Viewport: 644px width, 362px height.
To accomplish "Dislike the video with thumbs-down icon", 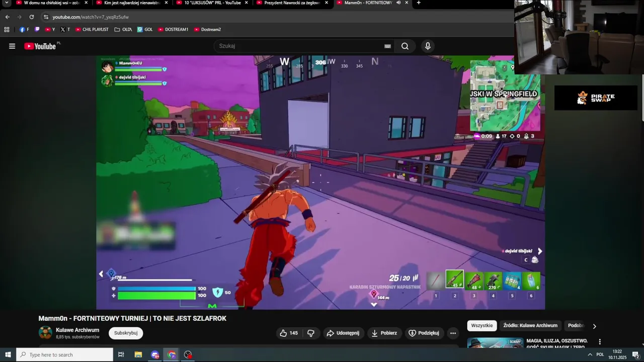I will click(x=311, y=333).
